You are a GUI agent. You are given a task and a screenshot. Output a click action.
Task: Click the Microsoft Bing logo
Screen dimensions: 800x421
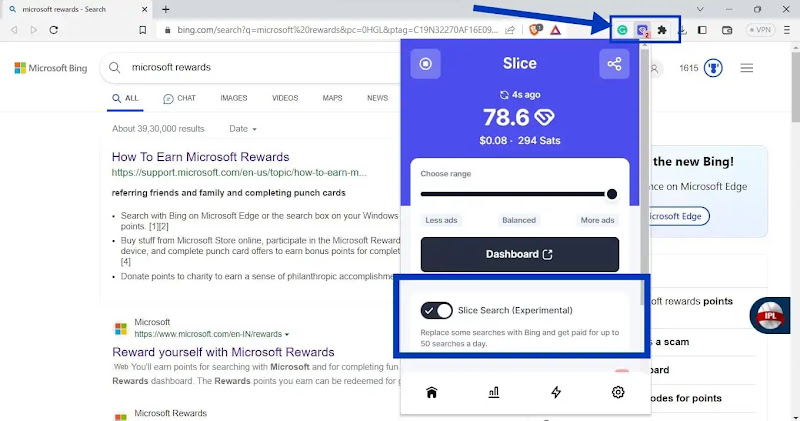(x=51, y=68)
